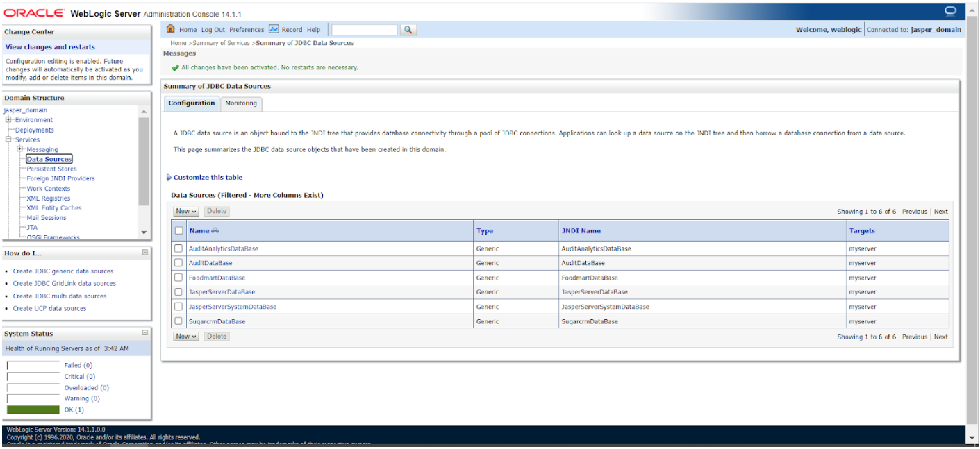Image resolution: width=980 pixels, height=449 pixels.
Task: Check the JasperServerSystemDataBase row checkbox
Action: [x=178, y=307]
